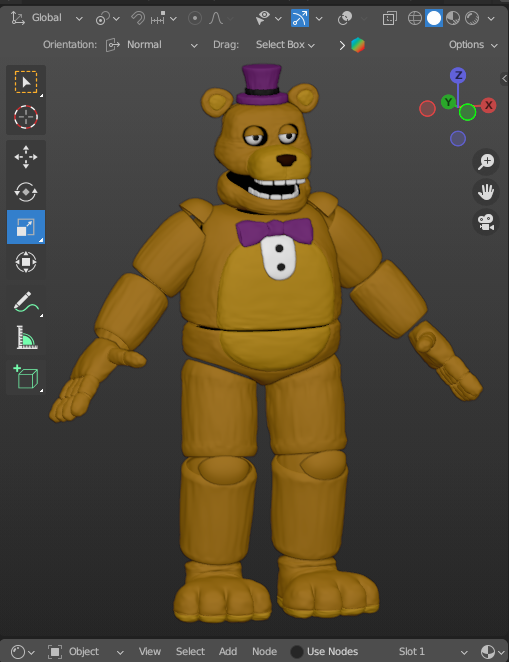Image resolution: width=509 pixels, height=662 pixels.
Task: Expand hidden header chevron arrow
Action: tap(342, 45)
